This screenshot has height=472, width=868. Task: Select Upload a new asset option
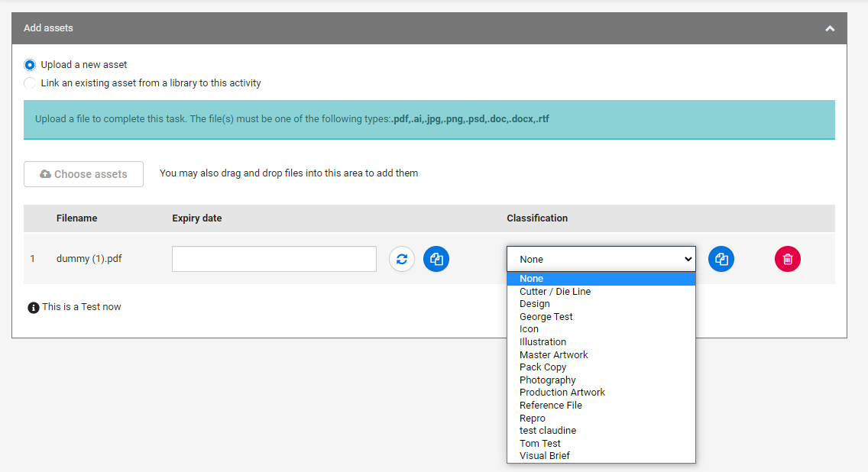30,65
